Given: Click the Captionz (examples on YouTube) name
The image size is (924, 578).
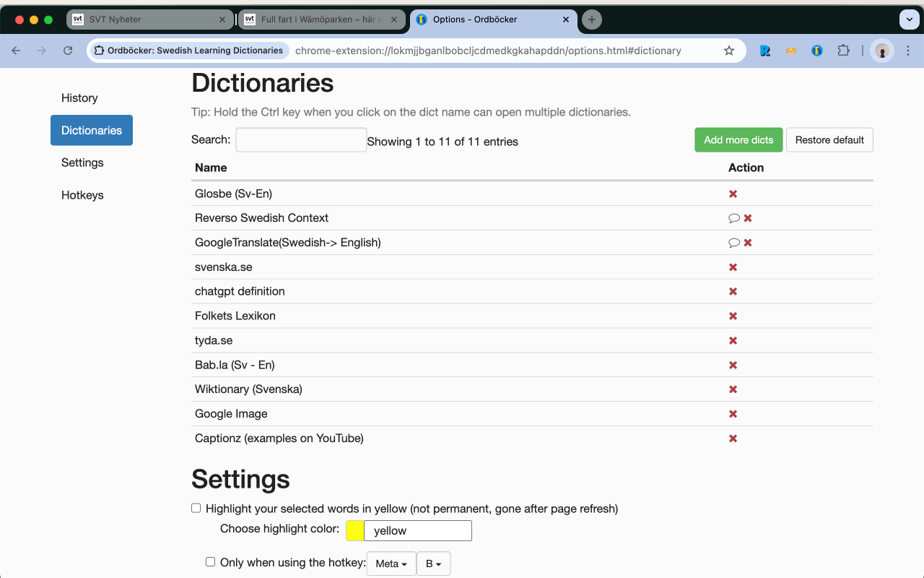Looking at the screenshot, I should 279,439.
